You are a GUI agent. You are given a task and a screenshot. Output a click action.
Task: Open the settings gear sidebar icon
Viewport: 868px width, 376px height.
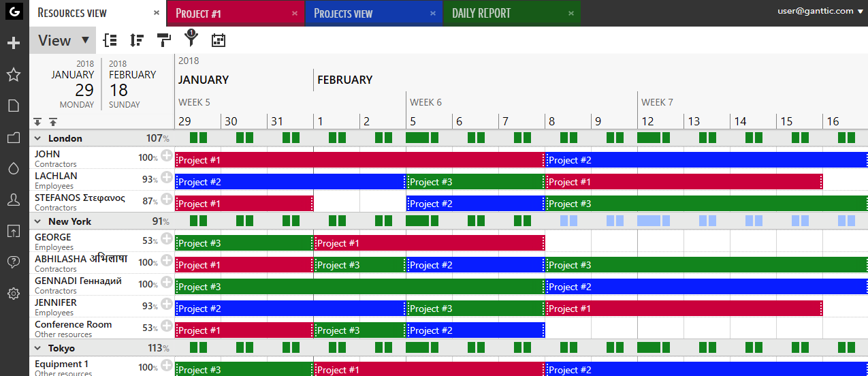(13, 294)
